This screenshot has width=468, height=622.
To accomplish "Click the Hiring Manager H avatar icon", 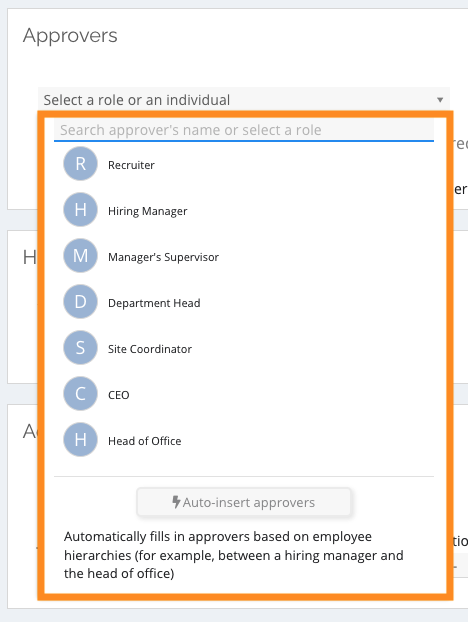I will point(81,209).
